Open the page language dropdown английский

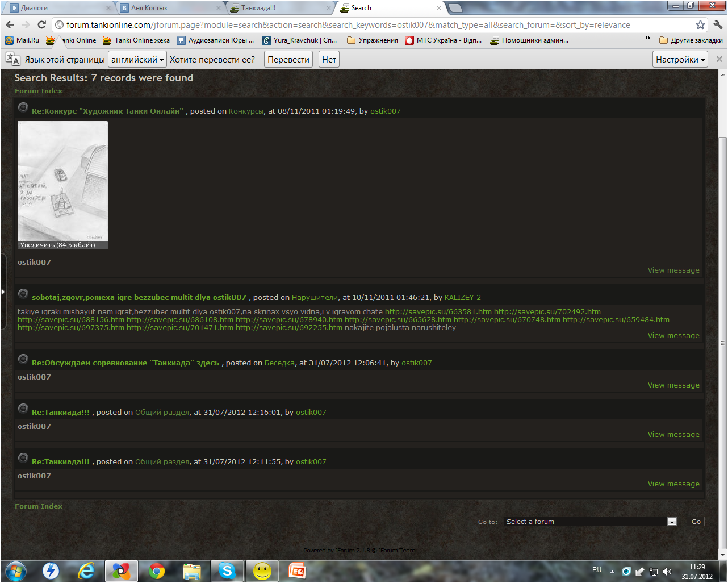pyautogui.click(x=137, y=60)
